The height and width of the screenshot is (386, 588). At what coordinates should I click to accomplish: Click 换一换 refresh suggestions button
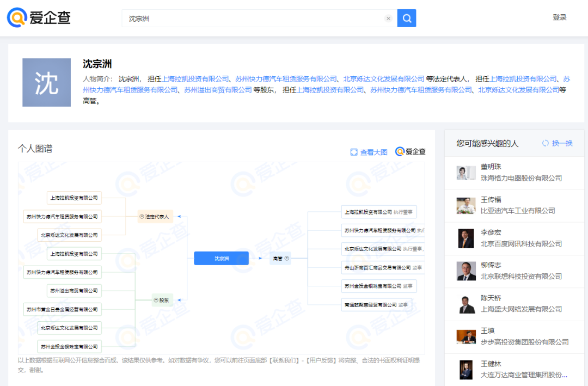tap(558, 143)
